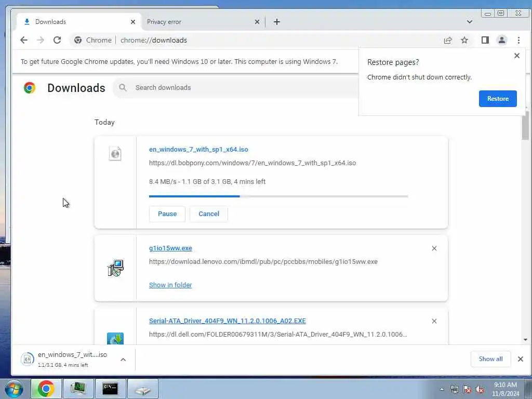
Task: Open the g1io15ww.exe file link
Action: click(170, 248)
